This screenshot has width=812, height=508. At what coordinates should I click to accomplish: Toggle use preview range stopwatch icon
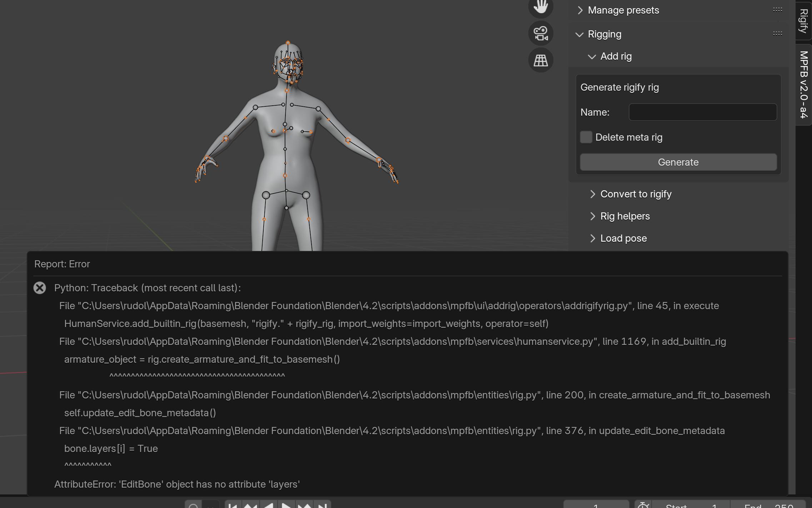click(643, 505)
